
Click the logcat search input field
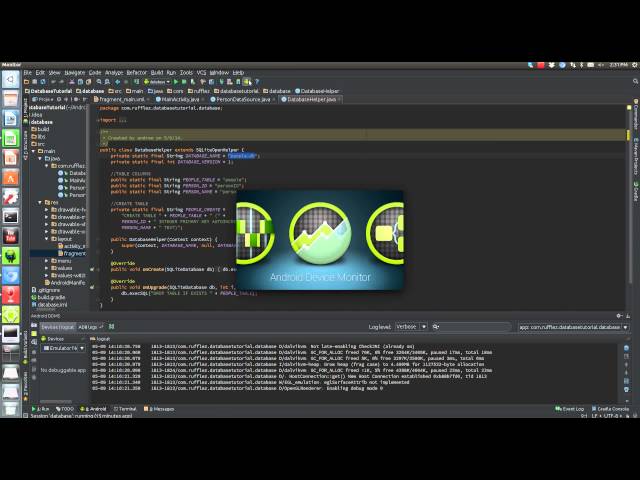click(x=471, y=327)
